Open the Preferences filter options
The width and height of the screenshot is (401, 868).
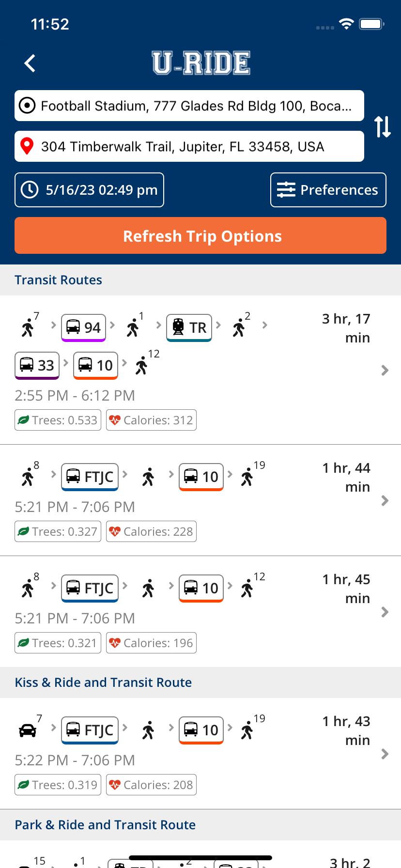tap(328, 190)
